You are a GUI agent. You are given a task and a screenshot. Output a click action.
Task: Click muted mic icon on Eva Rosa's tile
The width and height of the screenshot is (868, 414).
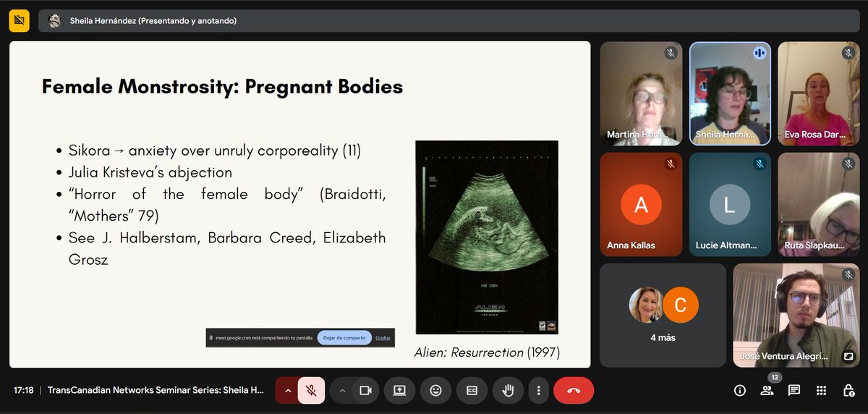[x=848, y=53]
